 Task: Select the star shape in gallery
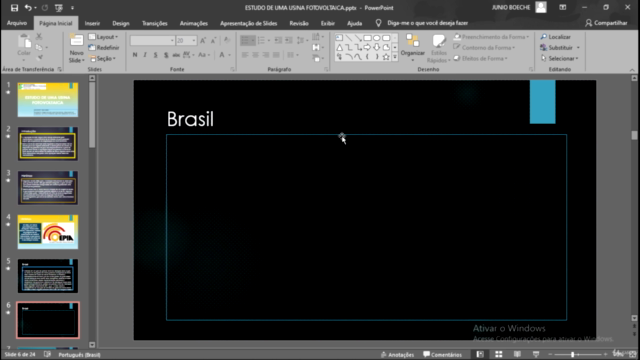coord(386,57)
